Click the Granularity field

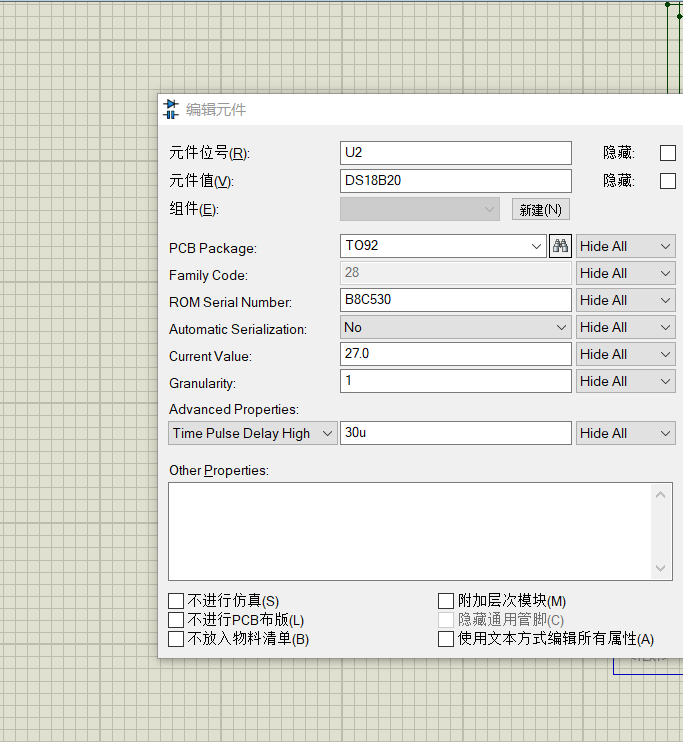tap(455, 381)
